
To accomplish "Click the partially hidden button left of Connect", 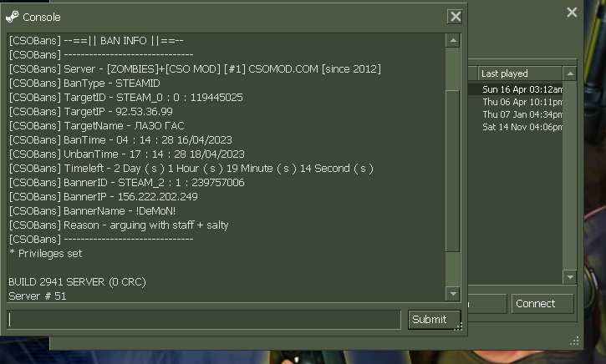I will click(x=487, y=304).
